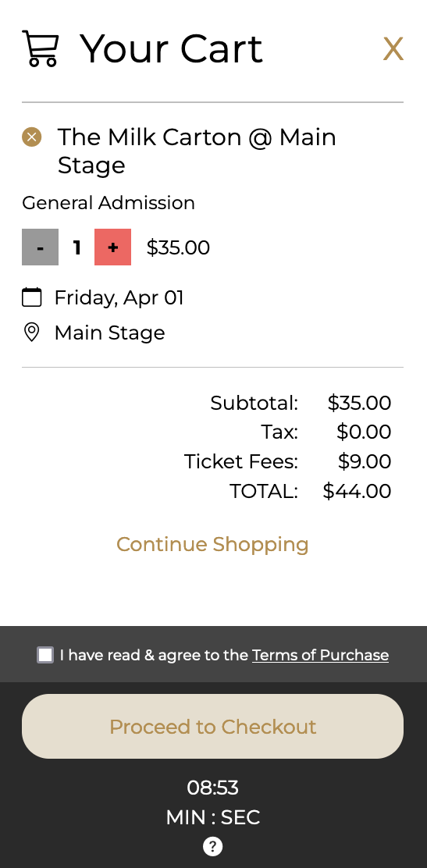The height and width of the screenshot is (868, 427).
Task: Decrease ticket quantity with minus button
Action: [x=41, y=247]
